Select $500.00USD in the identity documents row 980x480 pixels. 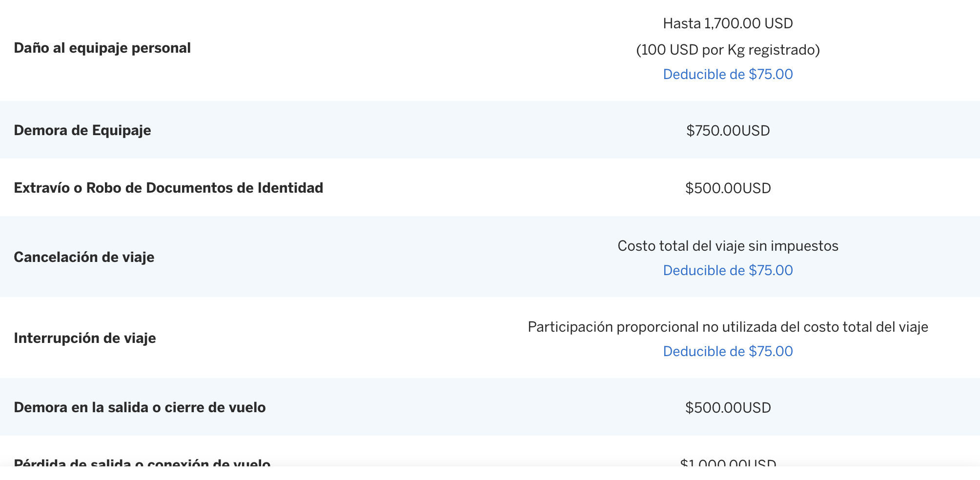pos(728,188)
